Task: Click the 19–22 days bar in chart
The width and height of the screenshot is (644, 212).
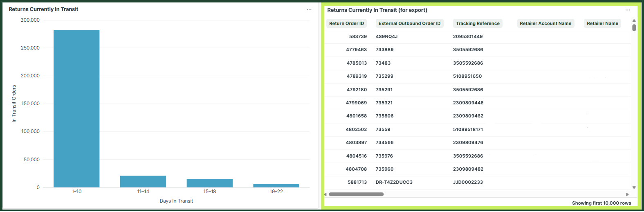Action: [x=276, y=186]
